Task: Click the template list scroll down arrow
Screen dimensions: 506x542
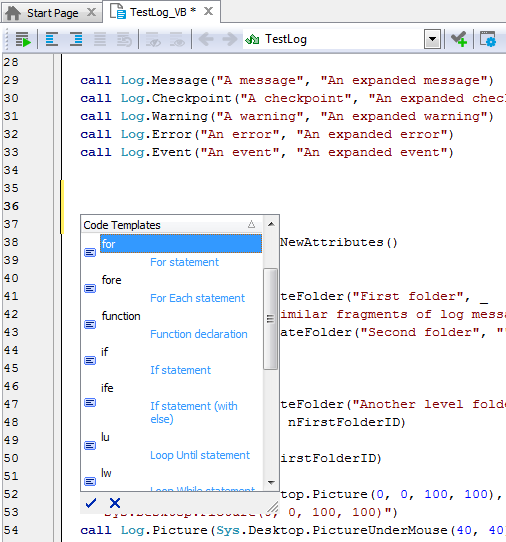Action: (x=271, y=482)
